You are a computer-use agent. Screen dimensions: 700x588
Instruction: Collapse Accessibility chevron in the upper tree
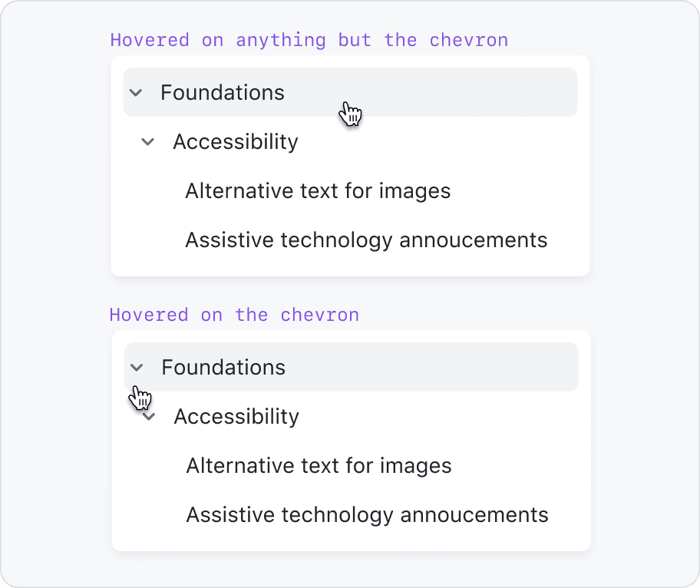(x=148, y=142)
